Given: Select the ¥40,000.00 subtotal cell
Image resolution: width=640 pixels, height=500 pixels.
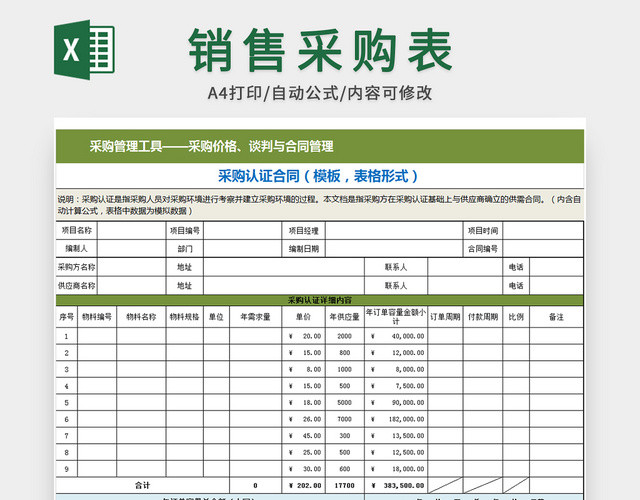Looking at the screenshot, I should [396, 336].
